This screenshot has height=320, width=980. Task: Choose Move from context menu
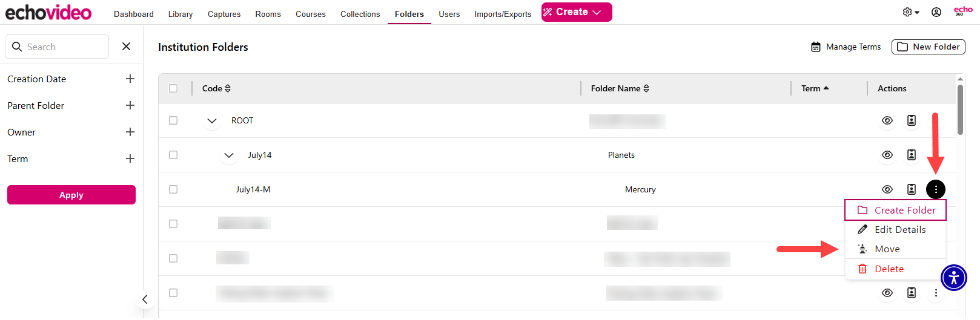tap(895, 249)
